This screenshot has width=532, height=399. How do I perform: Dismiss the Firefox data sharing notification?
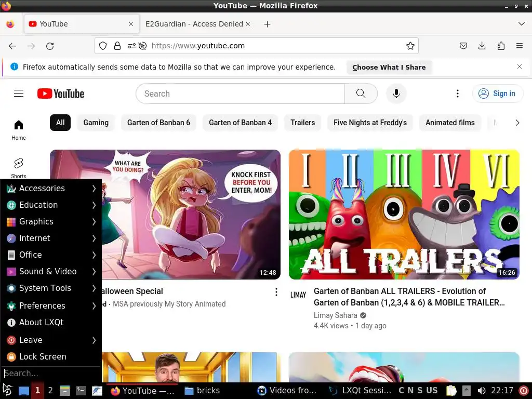click(520, 66)
